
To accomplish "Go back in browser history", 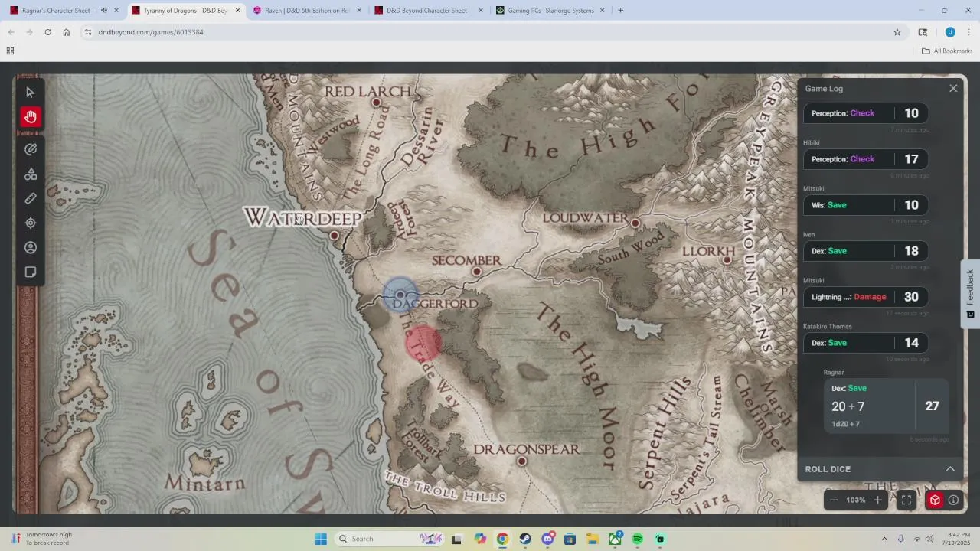I will pos(11,32).
